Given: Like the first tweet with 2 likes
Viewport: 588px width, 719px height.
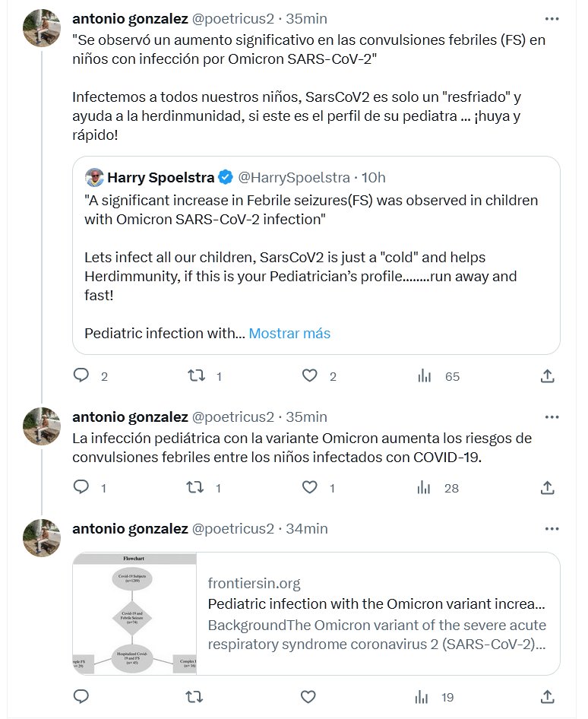Looking at the screenshot, I should coord(309,375).
